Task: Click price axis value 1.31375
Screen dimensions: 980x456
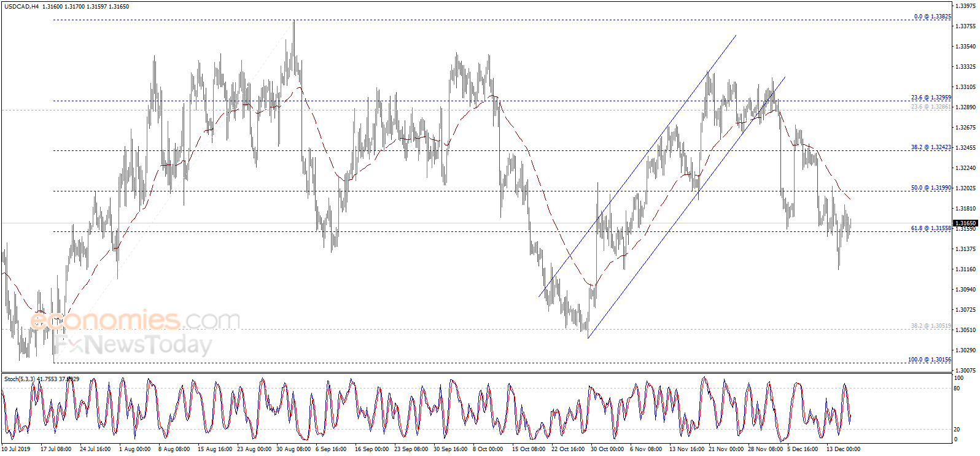Action: [x=965, y=249]
